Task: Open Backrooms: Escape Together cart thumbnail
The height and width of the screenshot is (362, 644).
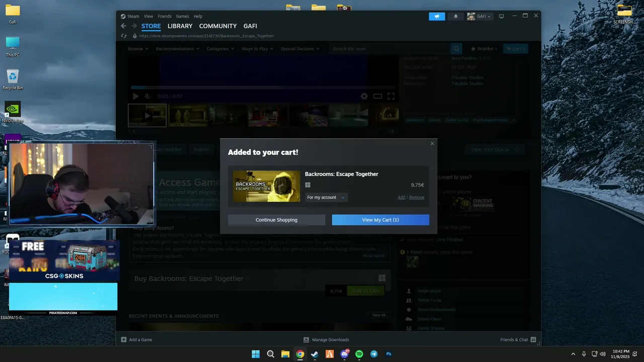Action: coord(266,187)
